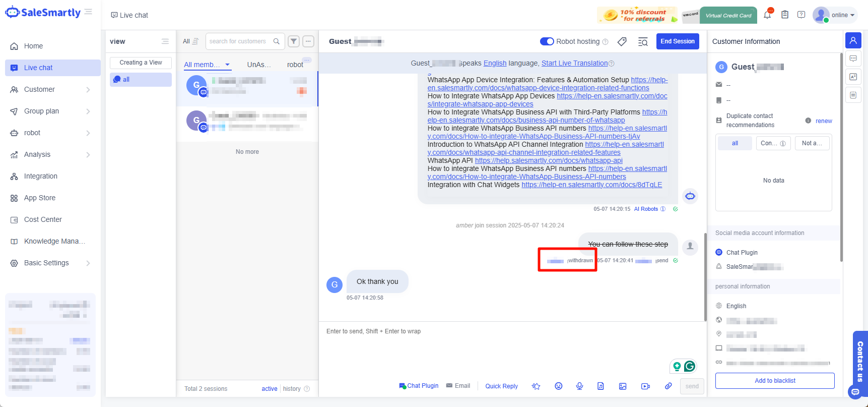
Task: Select notes list side tab icon
Action: 853,95
